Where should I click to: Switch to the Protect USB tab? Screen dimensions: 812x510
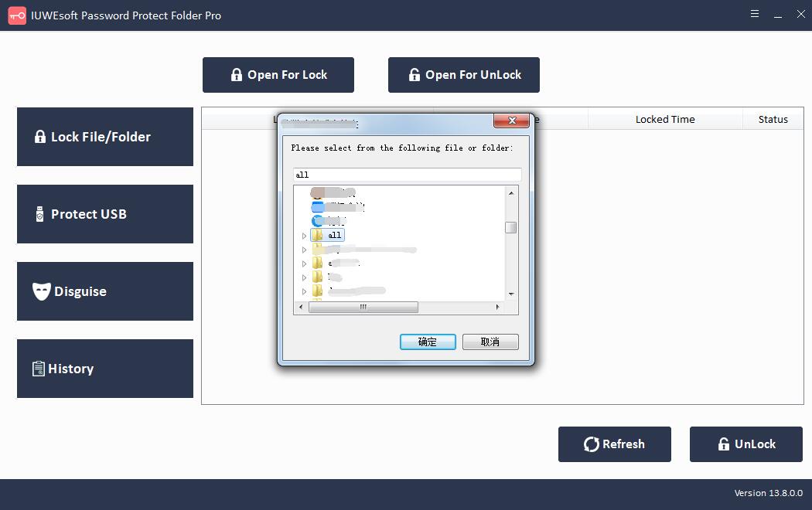coord(105,214)
